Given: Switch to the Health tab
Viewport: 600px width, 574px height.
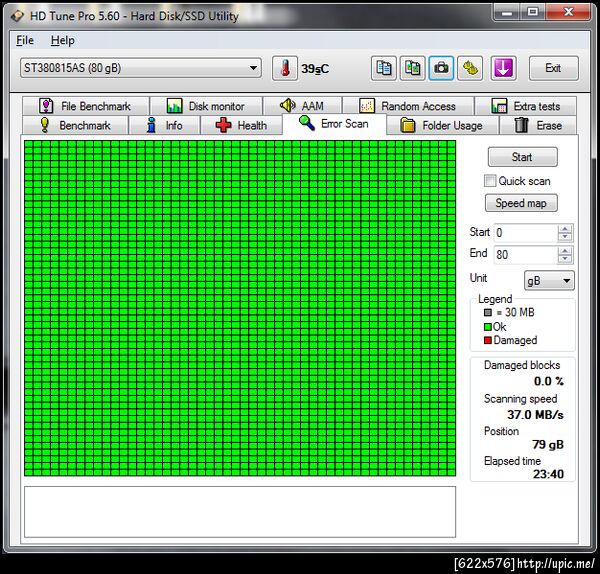Looking at the screenshot, I should (241, 125).
